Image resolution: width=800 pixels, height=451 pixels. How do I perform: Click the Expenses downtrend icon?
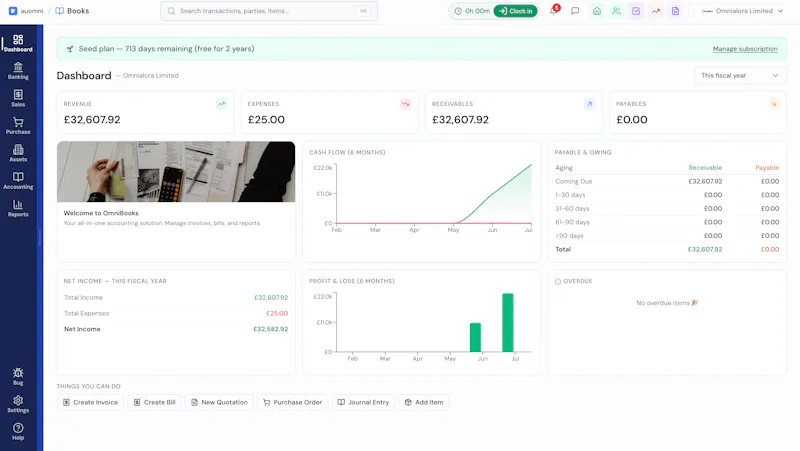coord(405,104)
